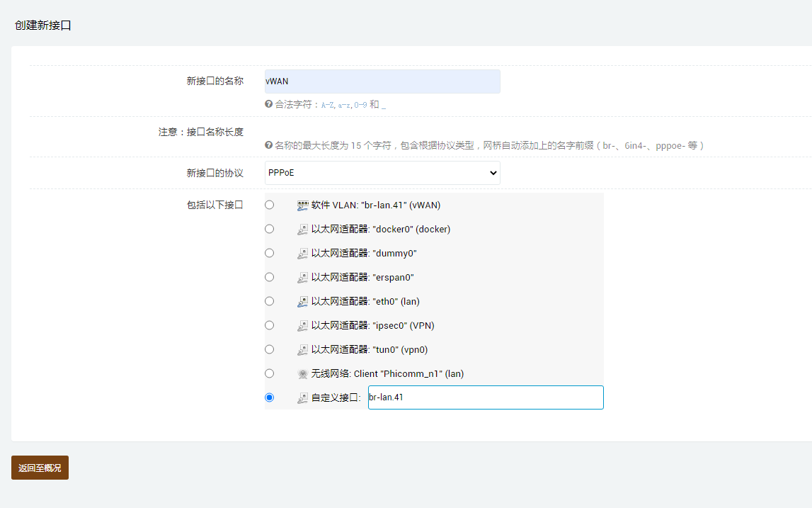The width and height of the screenshot is (812, 508).
Task: Click the help icon beside 名称的最大长度
Action: click(268, 145)
